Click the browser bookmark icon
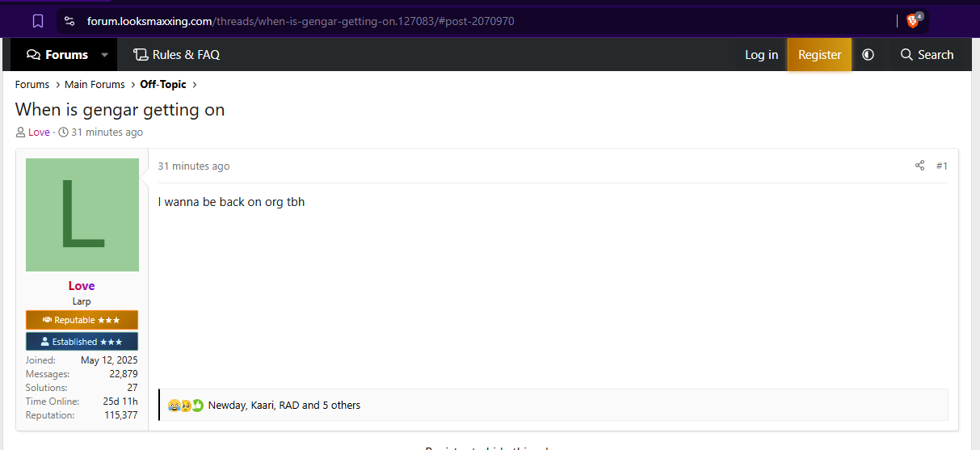The width and height of the screenshot is (980, 450). click(x=38, y=21)
